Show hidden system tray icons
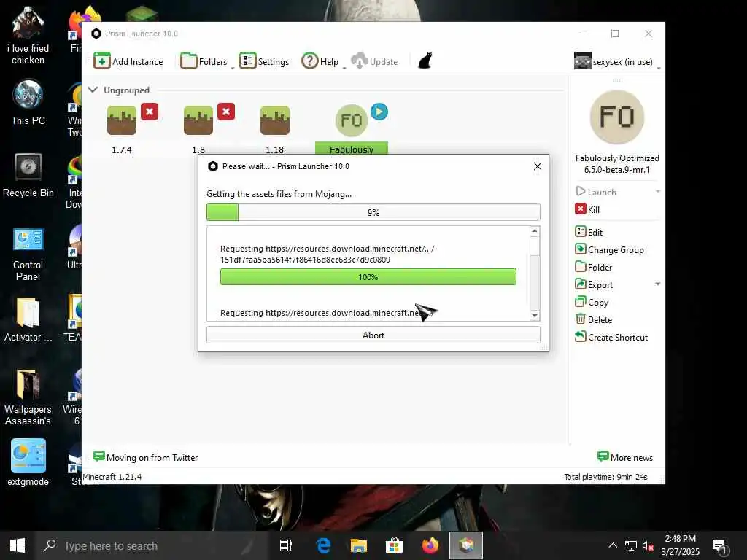Viewport: 747px width, 560px height. click(613, 545)
